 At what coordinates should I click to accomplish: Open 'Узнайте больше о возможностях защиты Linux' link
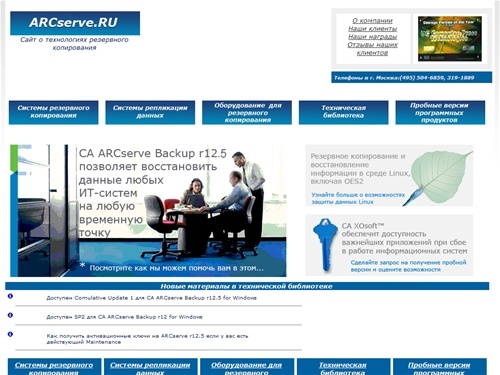click(x=358, y=198)
